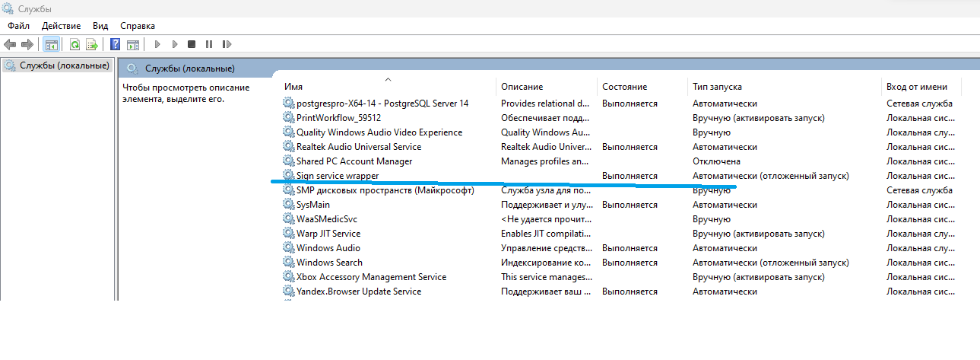Image resolution: width=980 pixels, height=360 pixels.
Task: Click description '<Не удается прочит...' of WaaSMedicSvc
Action: (546, 219)
